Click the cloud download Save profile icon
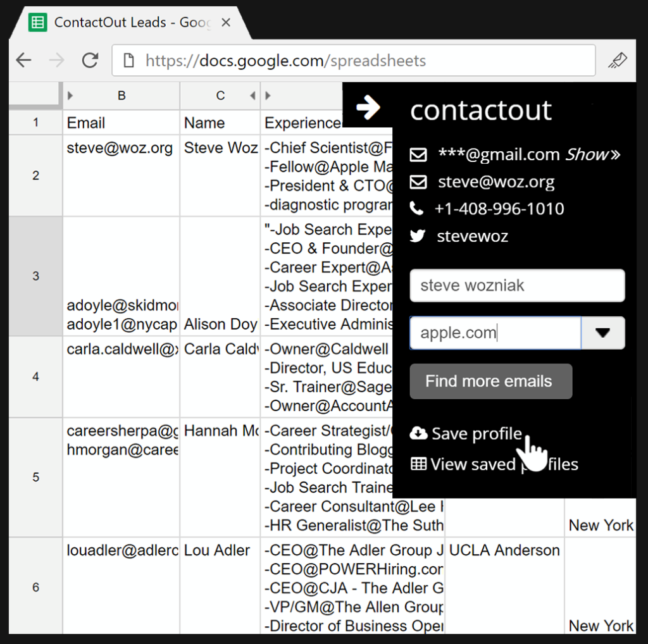 pos(418,433)
